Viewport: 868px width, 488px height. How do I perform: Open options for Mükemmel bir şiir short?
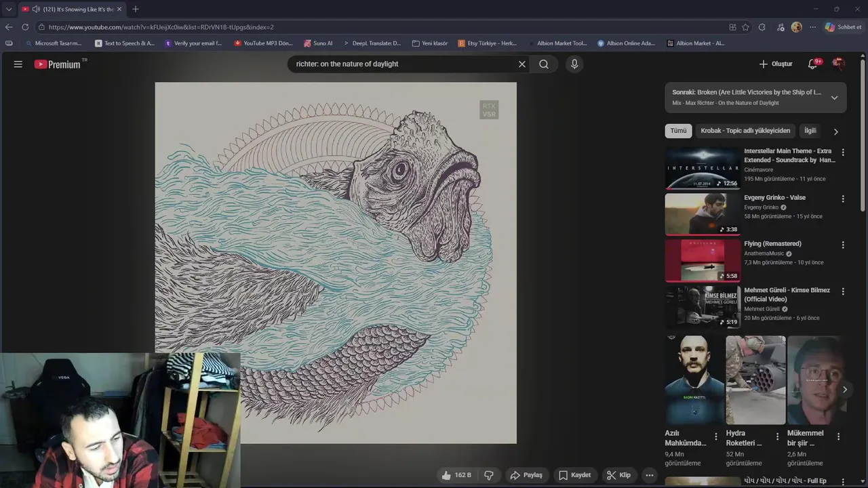tap(838, 436)
